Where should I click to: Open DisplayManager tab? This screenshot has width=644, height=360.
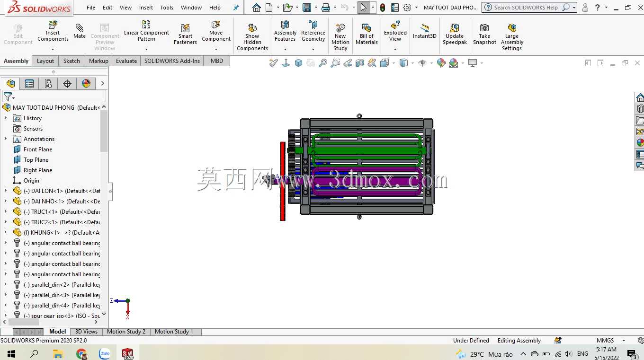tap(86, 84)
